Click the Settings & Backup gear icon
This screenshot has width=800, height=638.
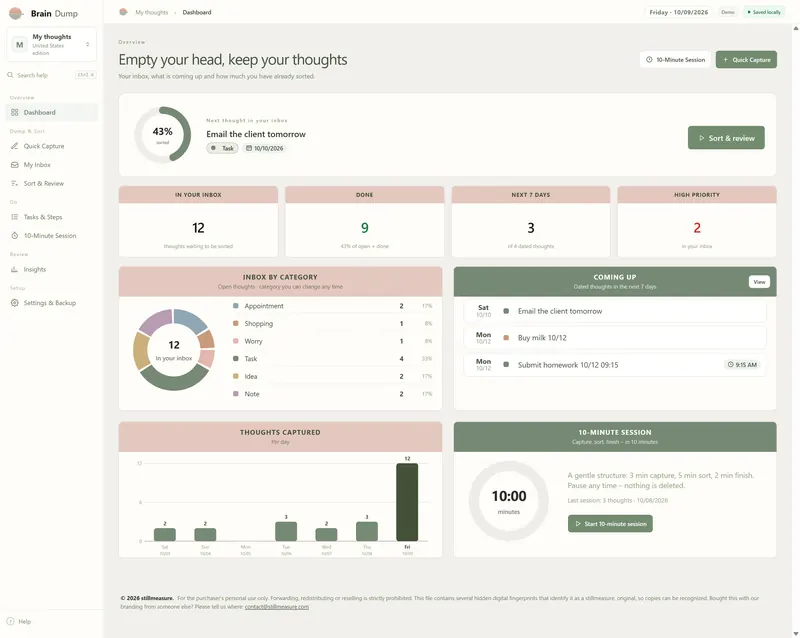[14, 303]
